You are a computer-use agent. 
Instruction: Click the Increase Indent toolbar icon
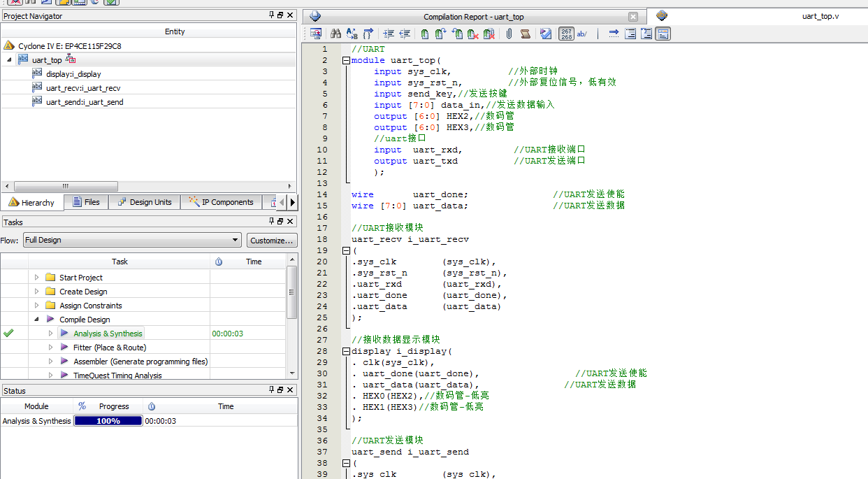point(388,34)
